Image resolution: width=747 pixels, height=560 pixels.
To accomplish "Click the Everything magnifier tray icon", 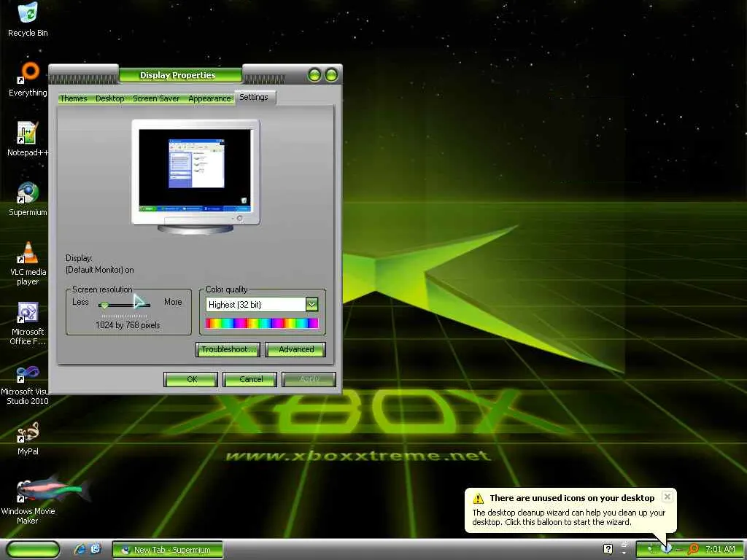I will 693,549.
